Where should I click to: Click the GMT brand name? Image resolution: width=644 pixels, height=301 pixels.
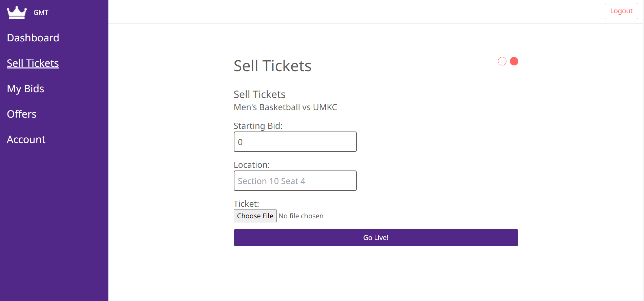coord(41,13)
